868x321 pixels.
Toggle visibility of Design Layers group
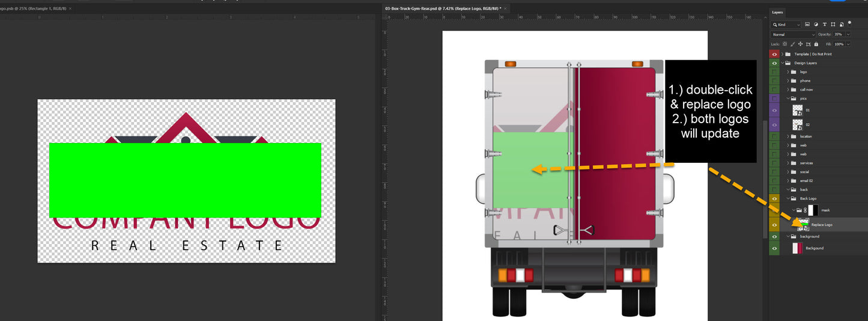[774, 63]
